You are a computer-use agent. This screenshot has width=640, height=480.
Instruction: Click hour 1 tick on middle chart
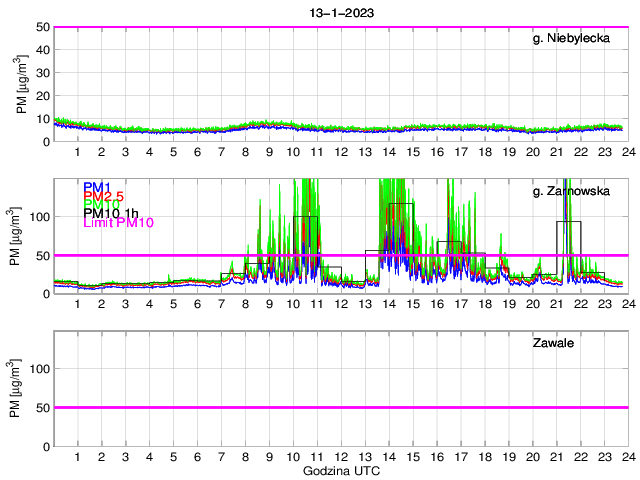[77, 303]
